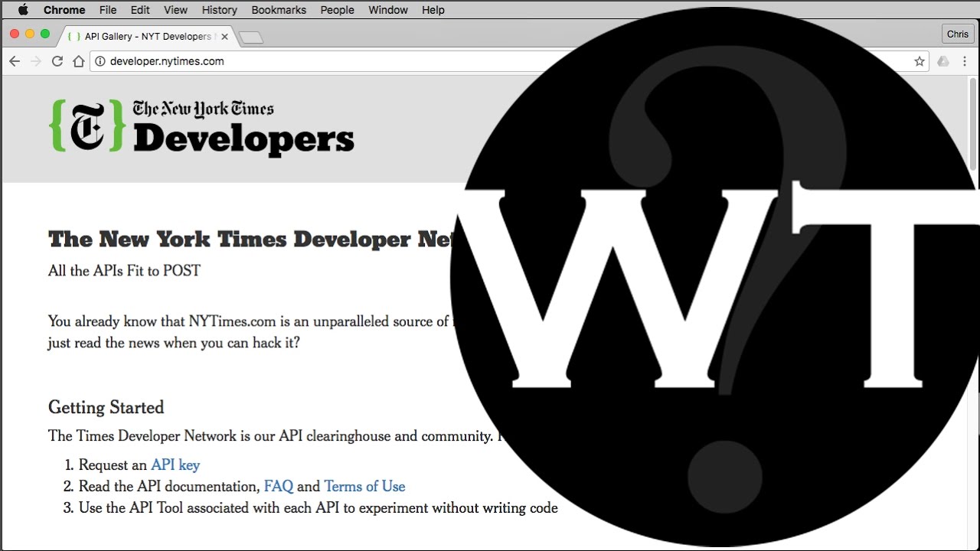
Task: Click the Chris profile button
Action: (958, 34)
